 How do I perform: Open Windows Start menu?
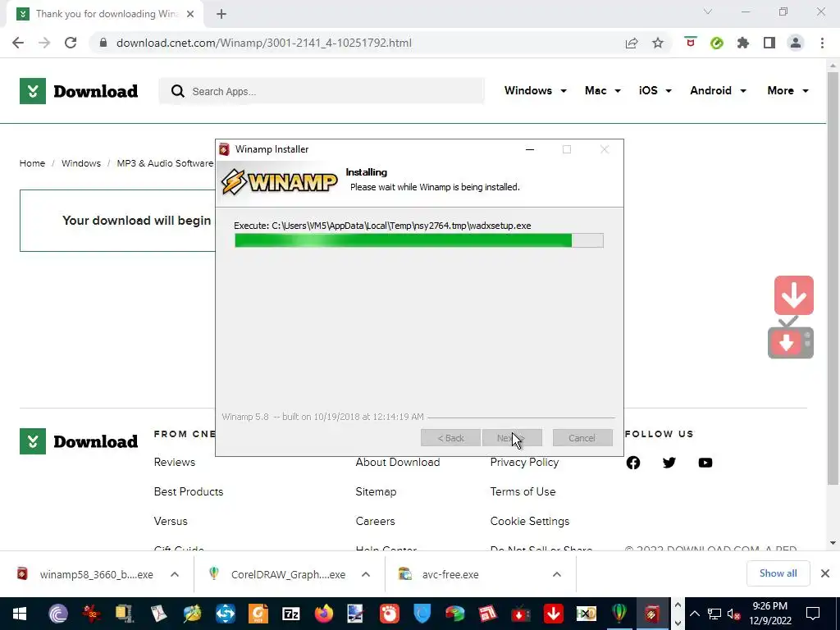pos(20,614)
